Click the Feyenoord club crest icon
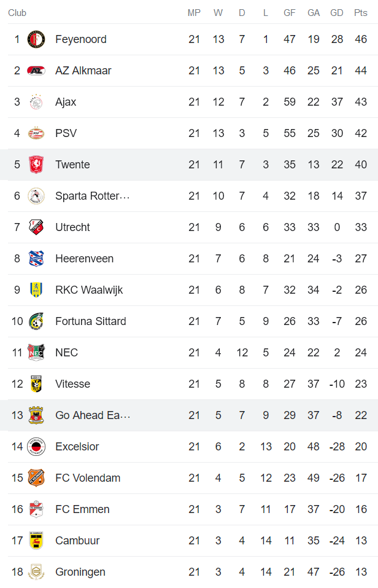The height and width of the screenshot is (588, 378). tap(36, 39)
